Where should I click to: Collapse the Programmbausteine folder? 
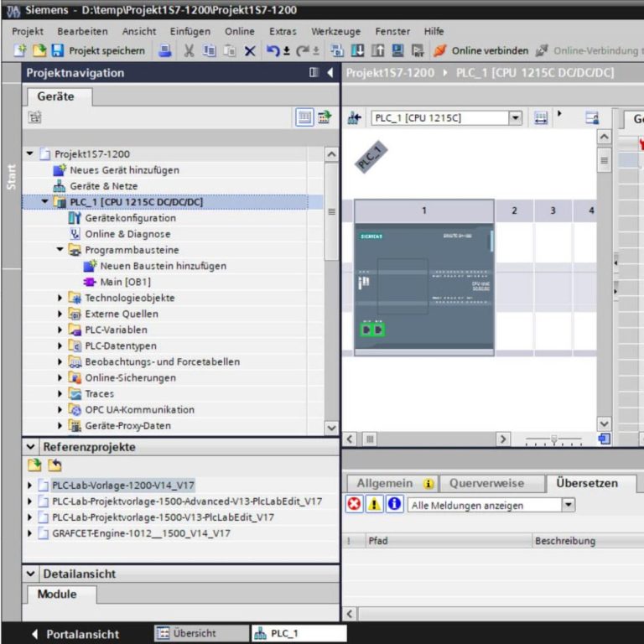coord(60,250)
